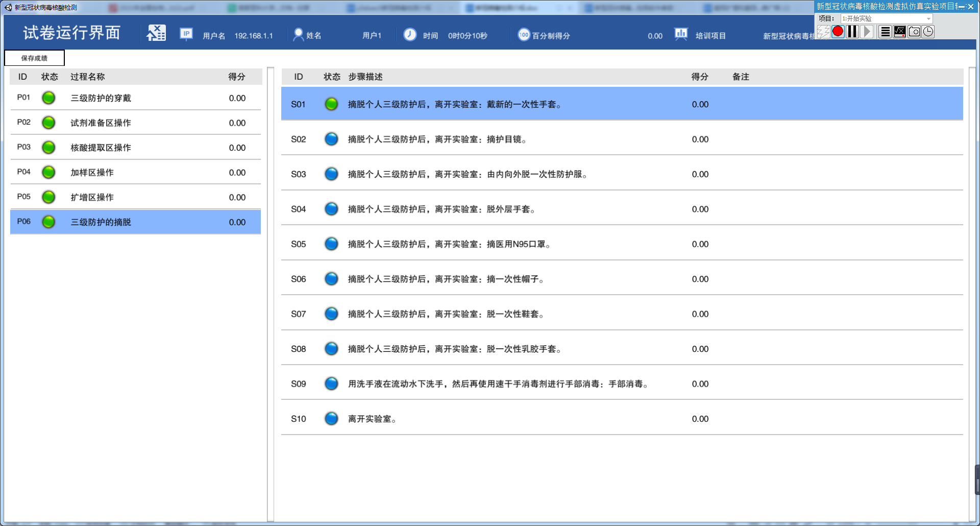Open the square root formula tool

click(x=900, y=32)
